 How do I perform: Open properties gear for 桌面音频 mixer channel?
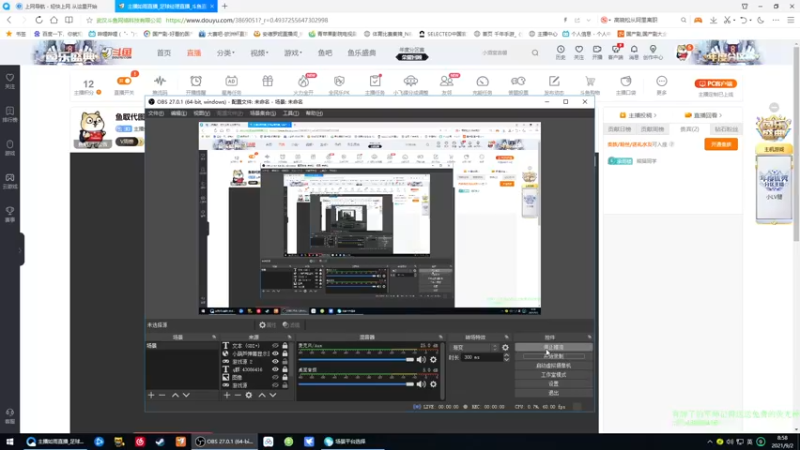point(433,384)
